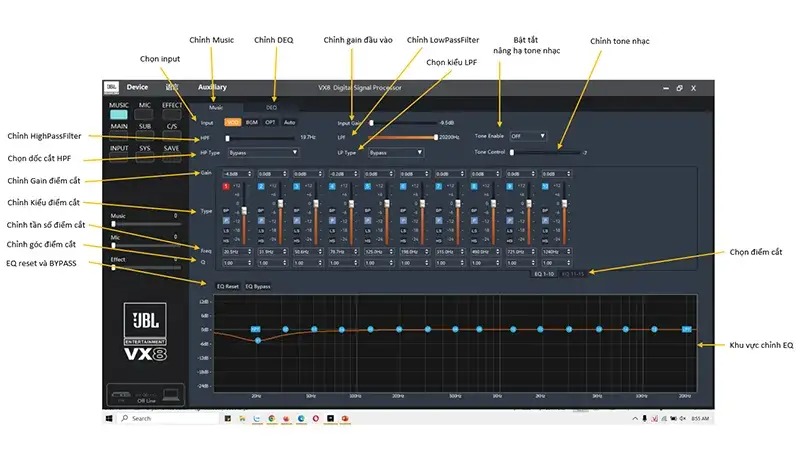This screenshot has height=450, width=800.
Task: Set band 2 type to BP
Action: (x=261, y=210)
